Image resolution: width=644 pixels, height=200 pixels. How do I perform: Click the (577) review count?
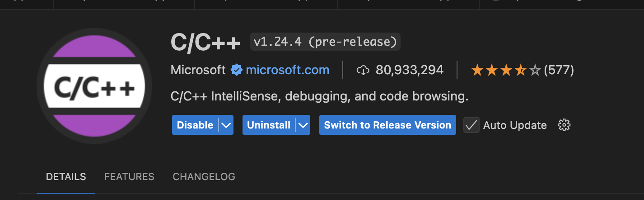[559, 70]
